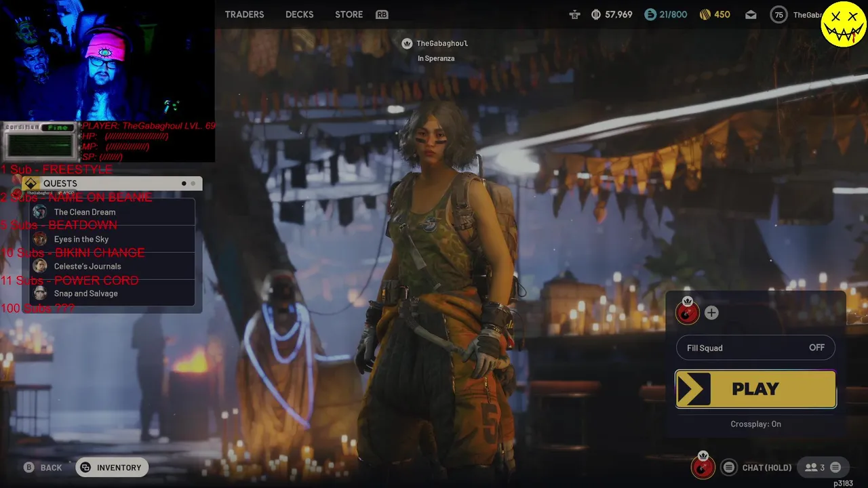
Task: Click the yellow smiley logo overlay
Action: [843, 24]
